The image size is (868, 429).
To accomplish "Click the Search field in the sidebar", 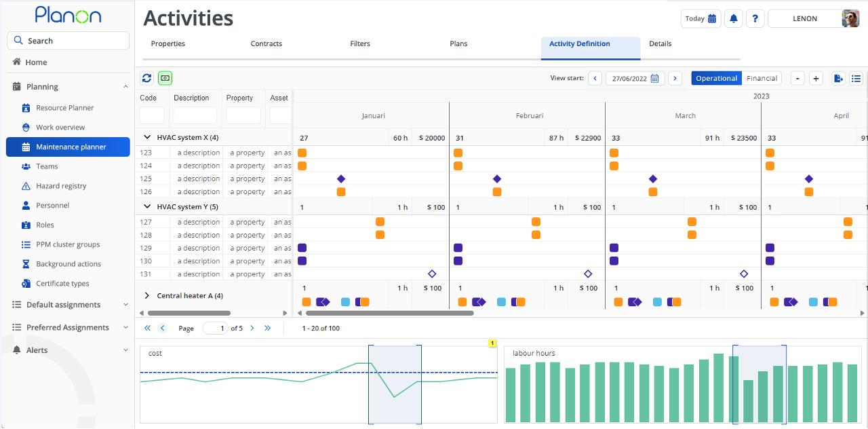I will pos(68,41).
